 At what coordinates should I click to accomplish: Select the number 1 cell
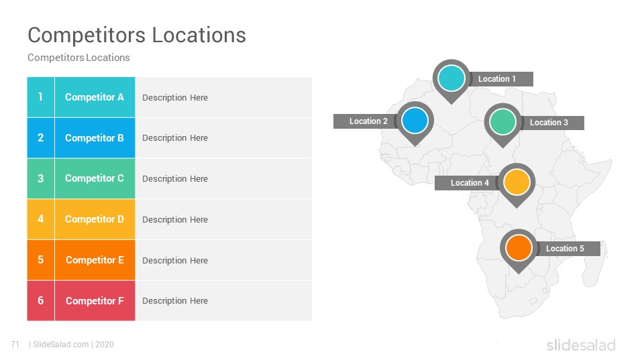(41, 97)
